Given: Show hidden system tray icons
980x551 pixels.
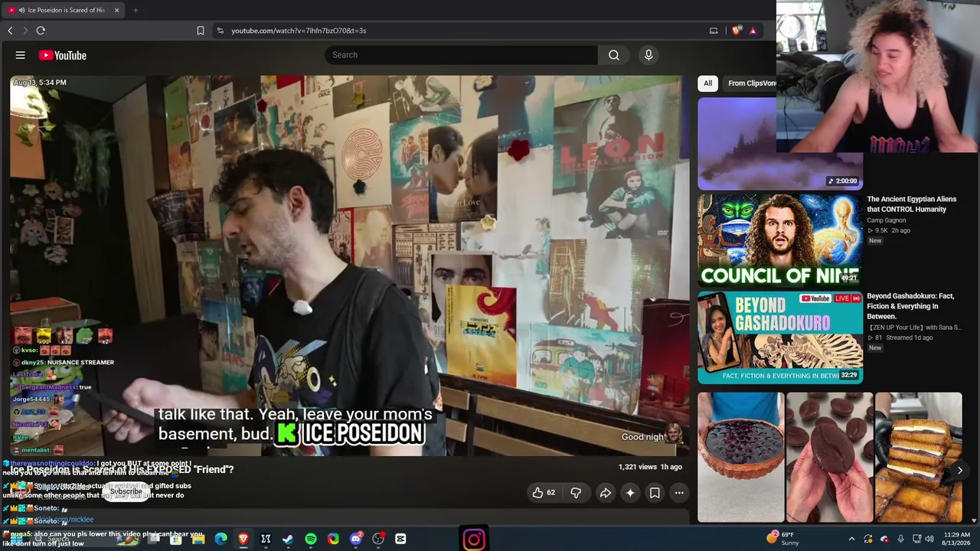Looking at the screenshot, I should pyautogui.click(x=851, y=539).
